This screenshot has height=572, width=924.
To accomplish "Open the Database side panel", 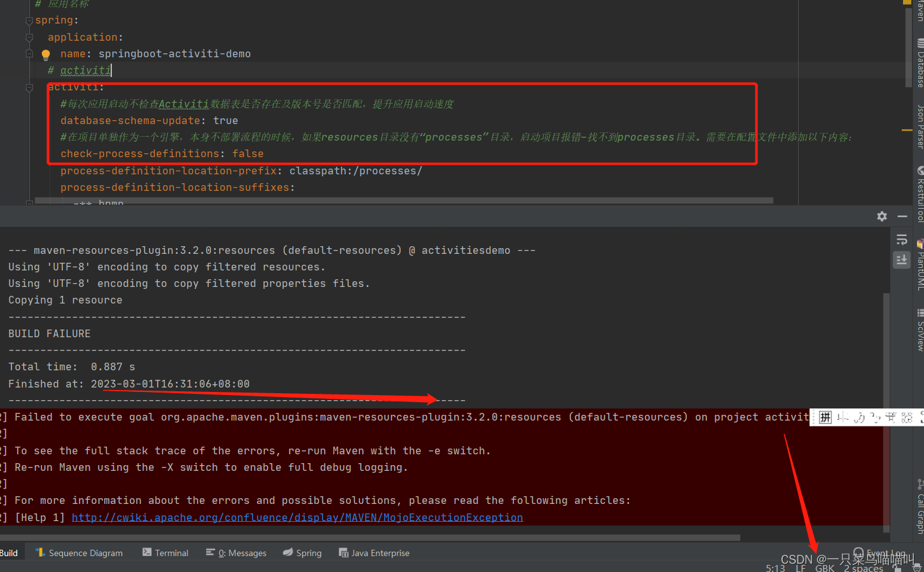I will pyautogui.click(x=920, y=64).
